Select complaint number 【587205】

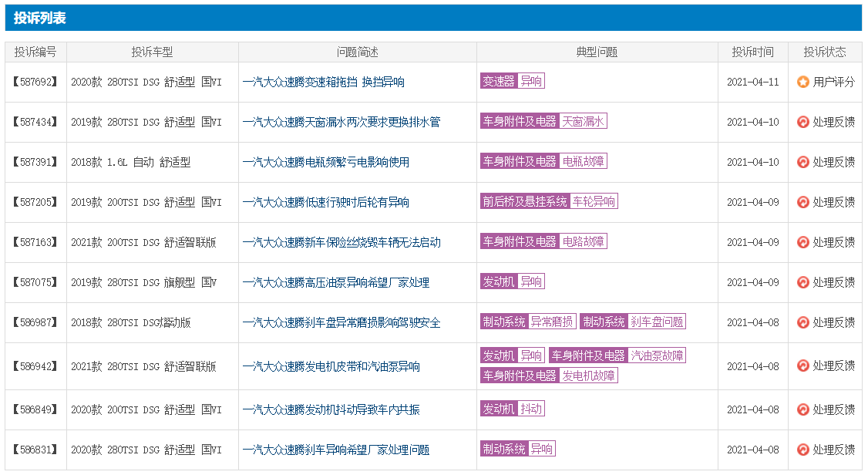pos(35,202)
